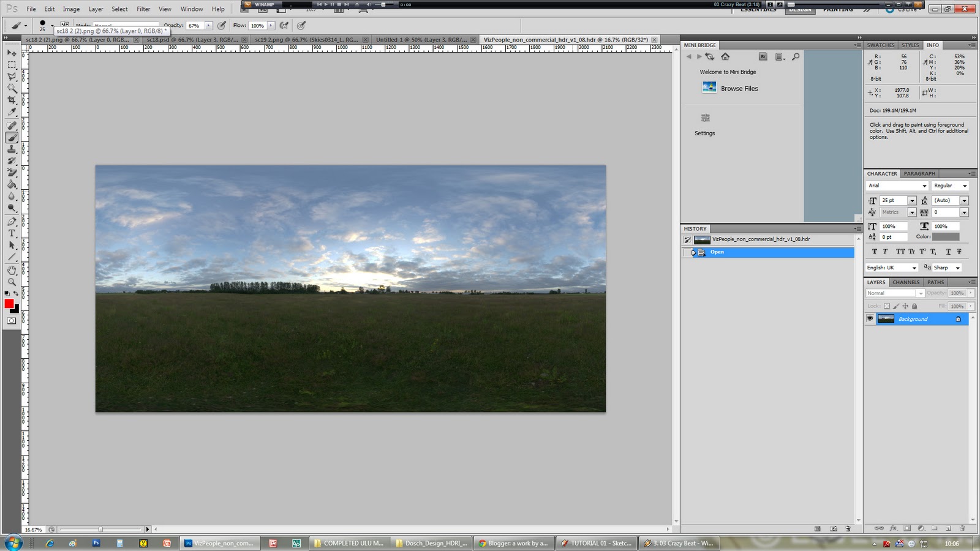Select the Horizontal Type tool

point(11,233)
